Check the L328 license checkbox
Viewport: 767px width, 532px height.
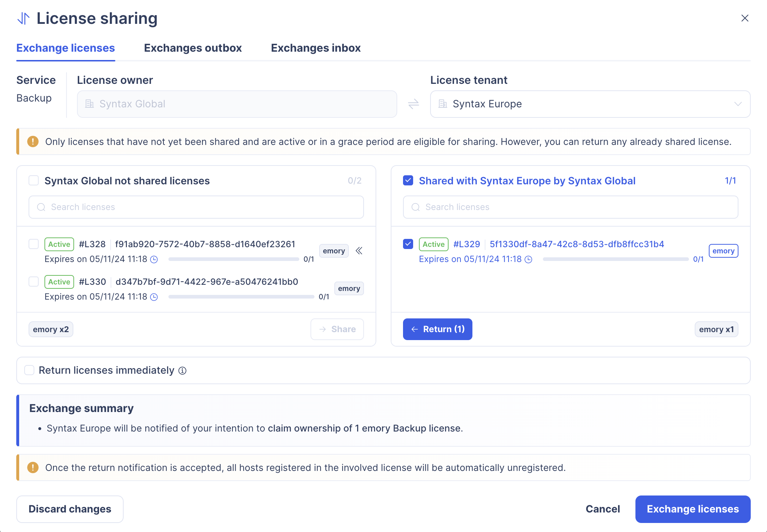pyautogui.click(x=34, y=244)
